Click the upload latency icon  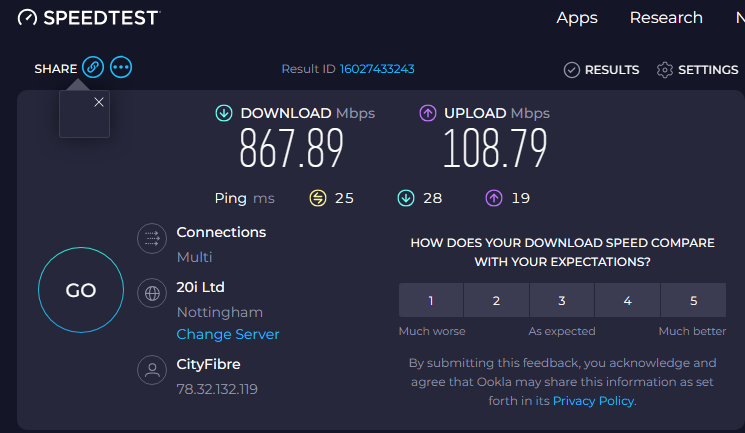pos(494,198)
